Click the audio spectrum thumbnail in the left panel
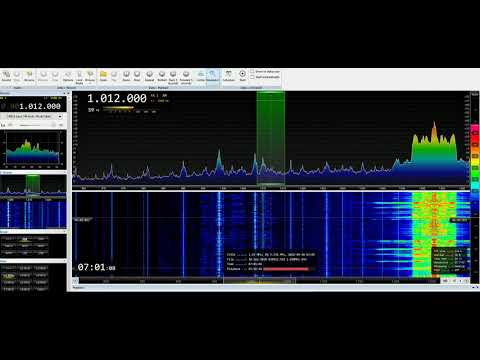Viewport: 480px width, 360px height. click(33, 149)
